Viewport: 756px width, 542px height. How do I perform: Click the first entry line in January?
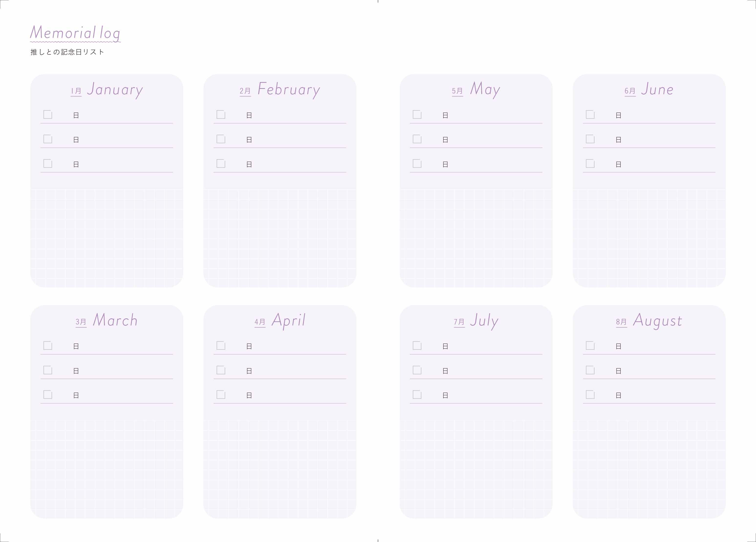tap(107, 115)
